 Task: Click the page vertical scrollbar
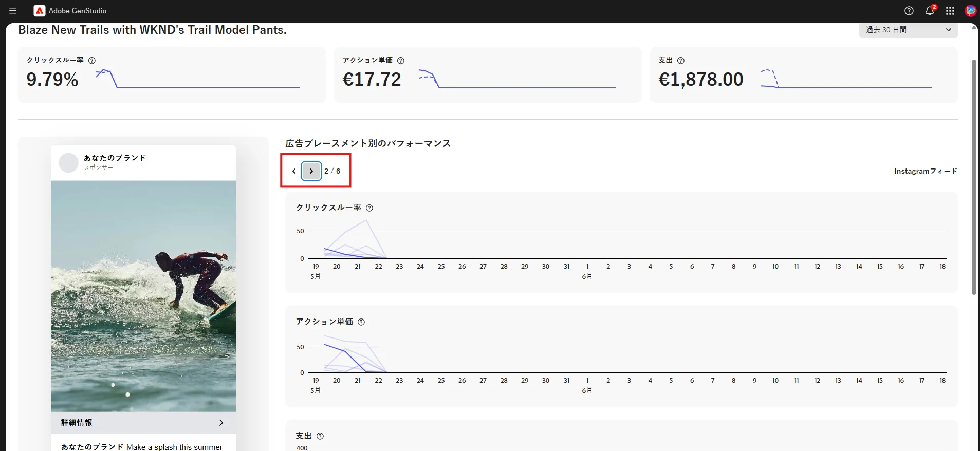(974, 177)
